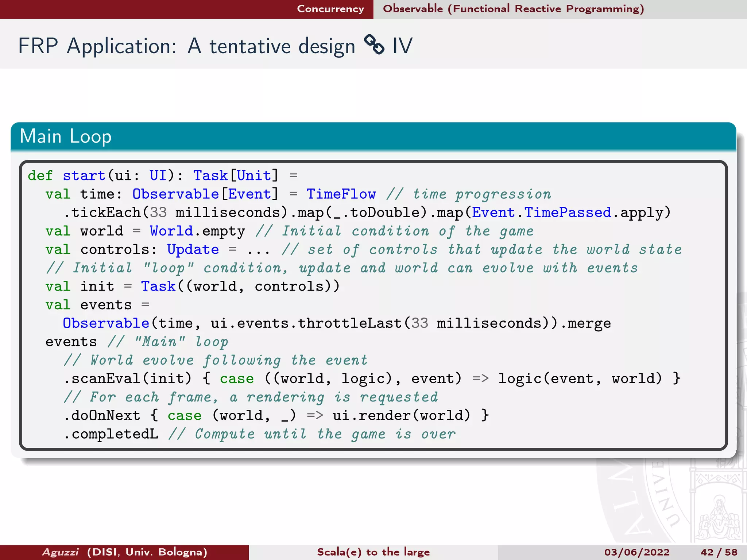Click the date 03/06/2022 in footer
The width and height of the screenshot is (747, 560).
click(637, 552)
